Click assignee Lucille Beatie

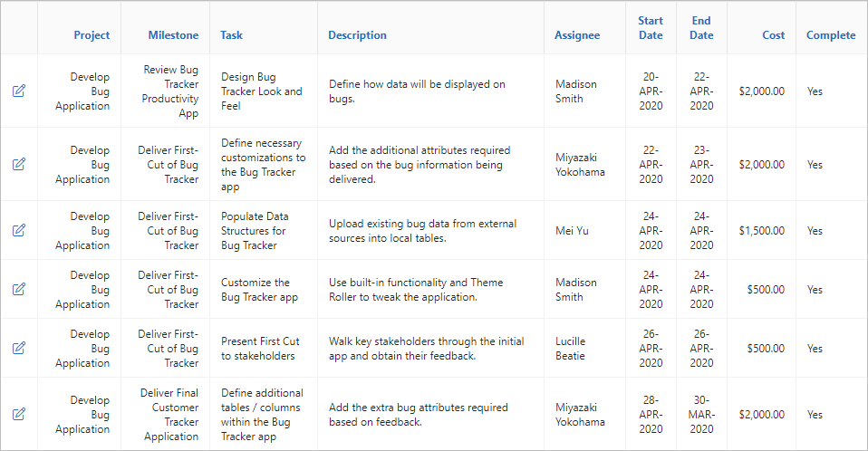(x=570, y=349)
